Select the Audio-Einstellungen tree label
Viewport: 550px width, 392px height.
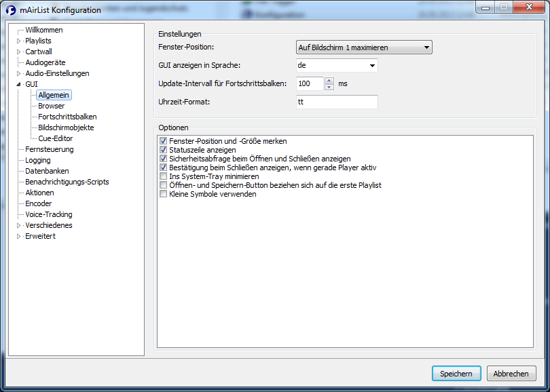point(57,73)
